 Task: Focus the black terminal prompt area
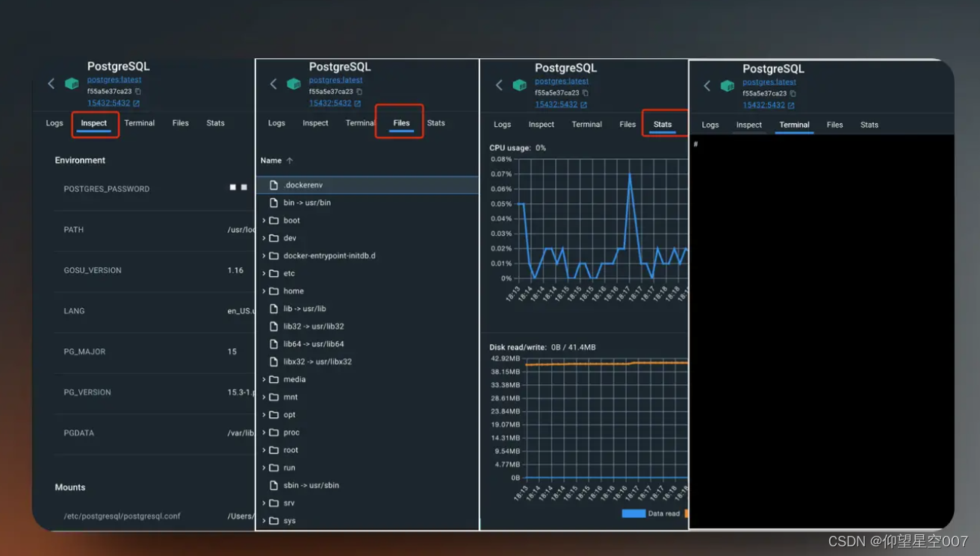822,332
